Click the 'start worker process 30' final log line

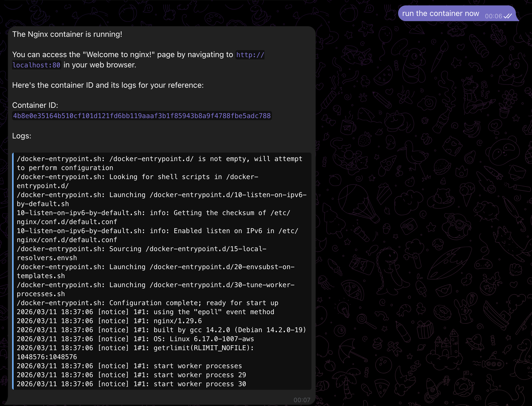click(131, 384)
